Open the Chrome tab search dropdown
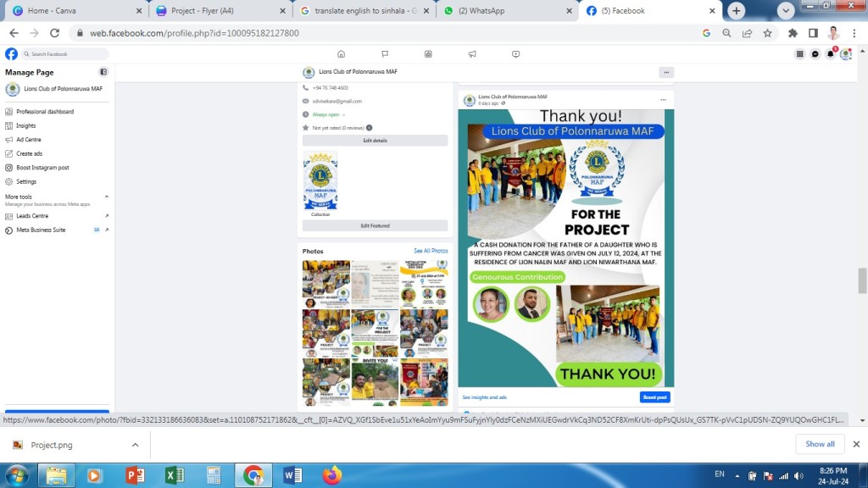 pos(785,10)
